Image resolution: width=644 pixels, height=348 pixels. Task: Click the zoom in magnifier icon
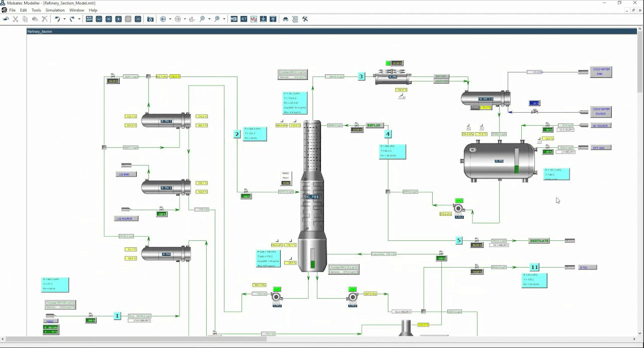(217, 19)
